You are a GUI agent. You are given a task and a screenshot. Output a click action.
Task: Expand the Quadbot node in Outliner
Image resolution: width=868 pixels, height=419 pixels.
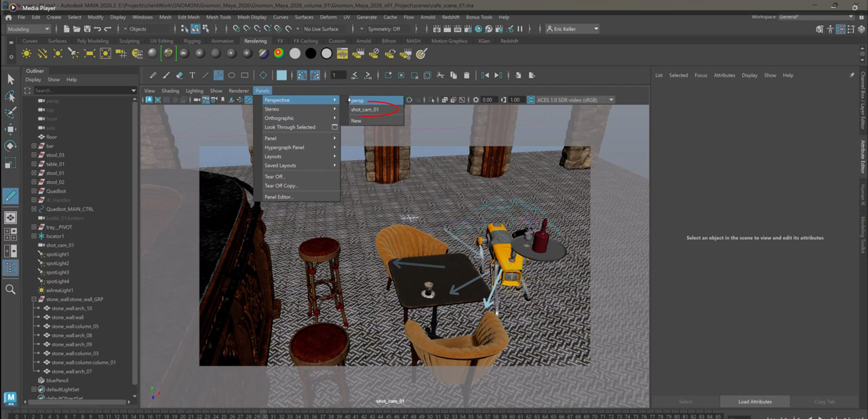(34, 191)
